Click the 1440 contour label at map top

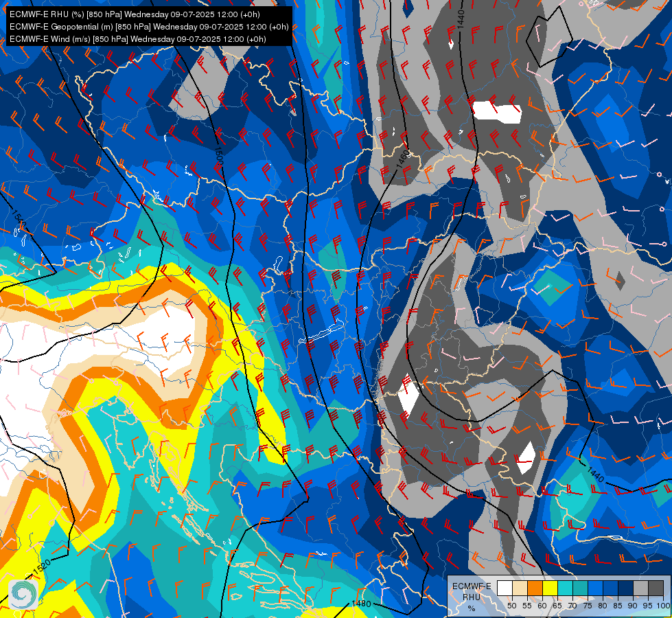[461, 19]
